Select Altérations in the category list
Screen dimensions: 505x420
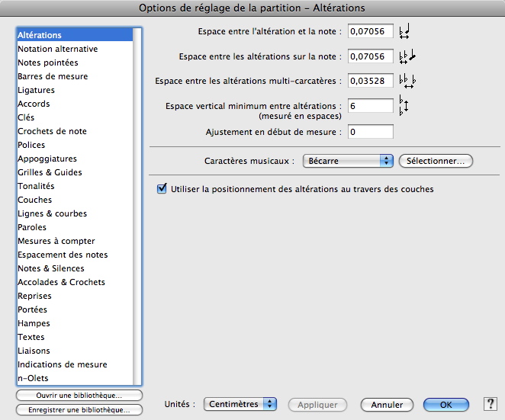pyautogui.click(x=75, y=35)
